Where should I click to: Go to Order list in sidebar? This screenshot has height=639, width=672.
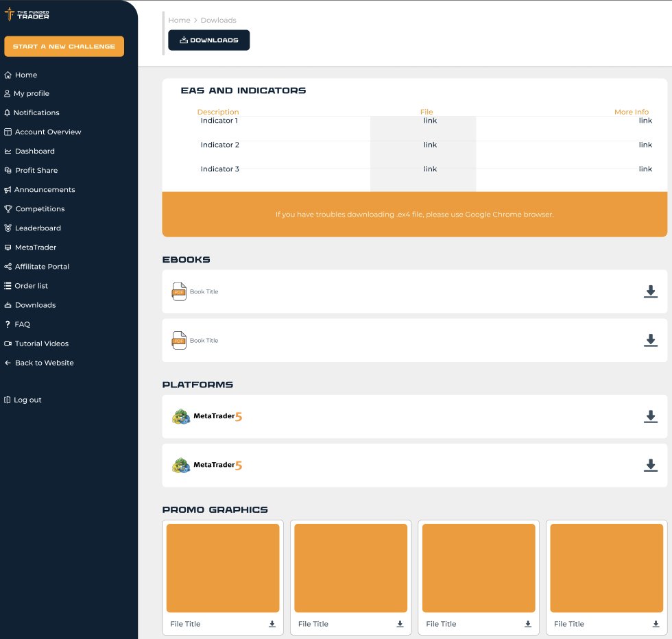[x=26, y=286]
